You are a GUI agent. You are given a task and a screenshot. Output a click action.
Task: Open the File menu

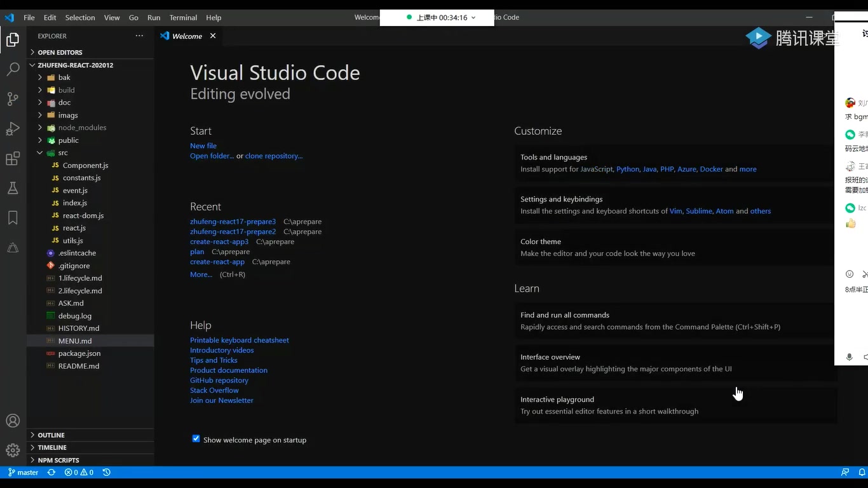pyautogui.click(x=29, y=18)
